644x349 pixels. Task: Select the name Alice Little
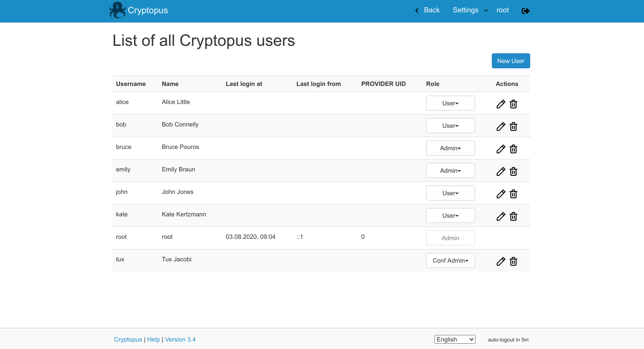click(x=176, y=102)
